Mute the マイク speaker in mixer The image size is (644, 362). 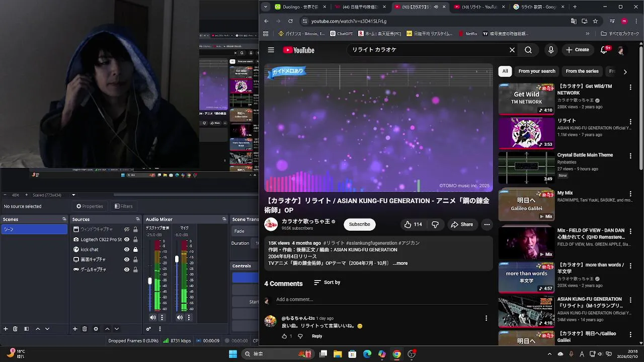tap(180, 317)
